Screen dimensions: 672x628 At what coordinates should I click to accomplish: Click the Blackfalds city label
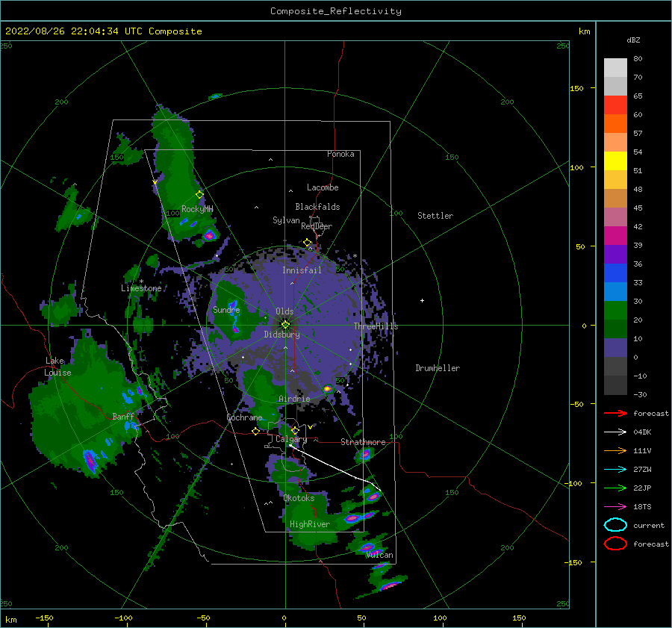pyautogui.click(x=317, y=207)
